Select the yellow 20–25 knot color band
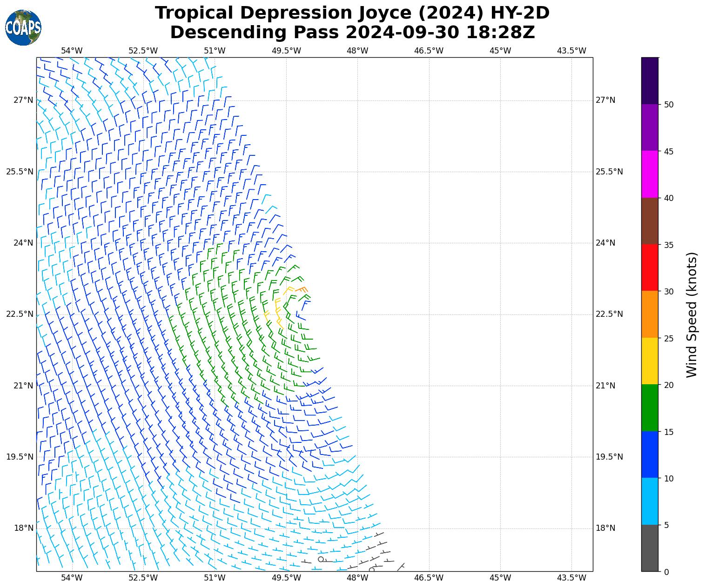This screenshot has width=705, height=588. (649, 361)
